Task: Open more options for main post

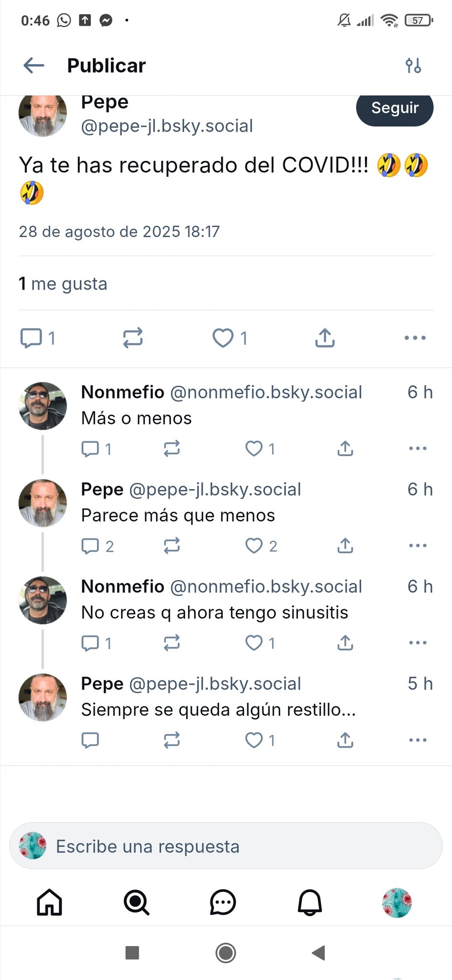Action: point(415,338)
